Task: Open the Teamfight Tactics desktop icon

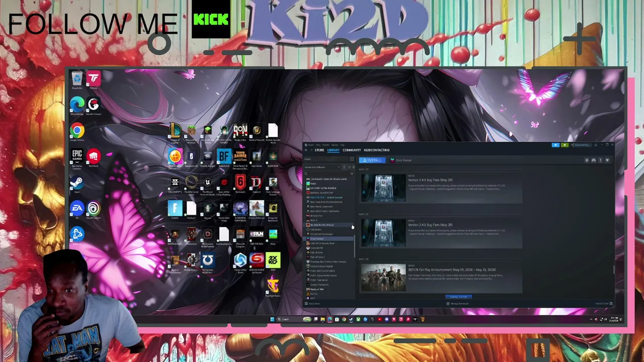Action: pyautogui.click(x=273, y=287)
